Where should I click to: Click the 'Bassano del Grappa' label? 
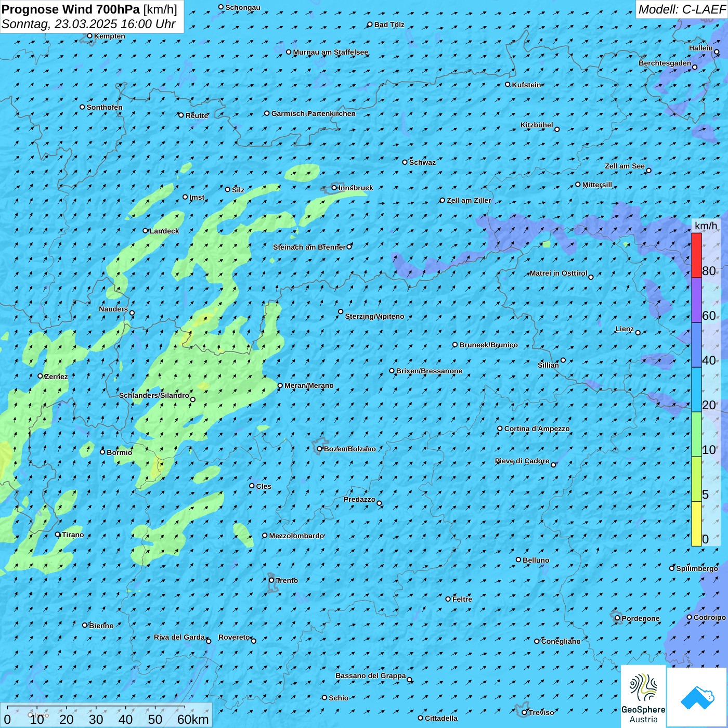point(371,675)
